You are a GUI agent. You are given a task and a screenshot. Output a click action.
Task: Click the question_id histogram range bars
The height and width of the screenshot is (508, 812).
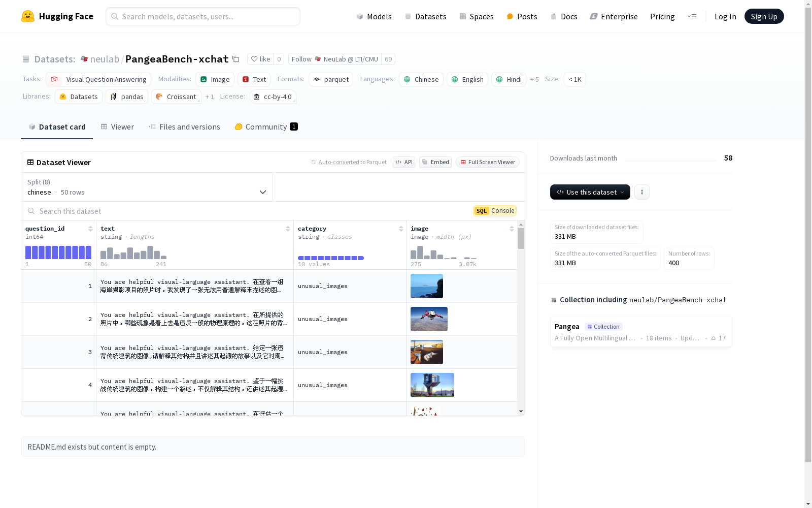pyautogui.click(x=58, y=252)
